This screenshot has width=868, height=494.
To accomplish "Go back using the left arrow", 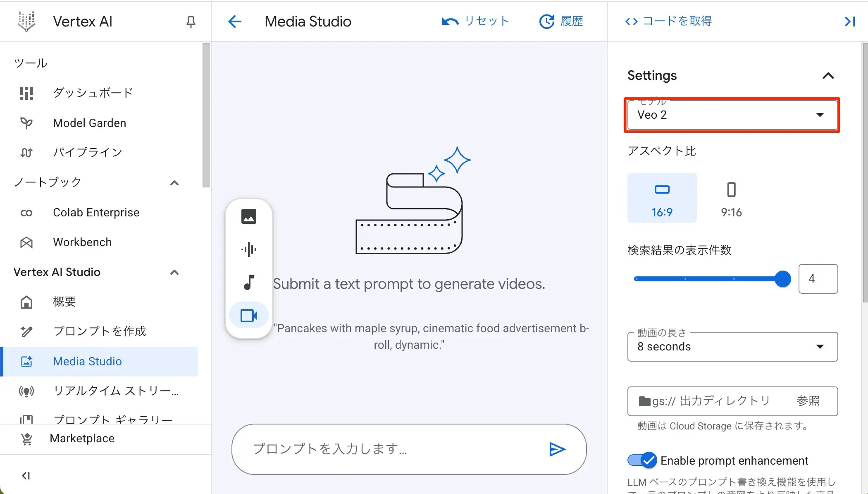I will pos(235,22).
